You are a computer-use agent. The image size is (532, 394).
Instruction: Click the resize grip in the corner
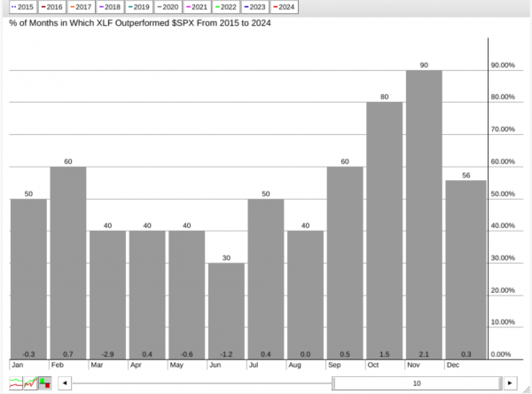coord(527,390)
